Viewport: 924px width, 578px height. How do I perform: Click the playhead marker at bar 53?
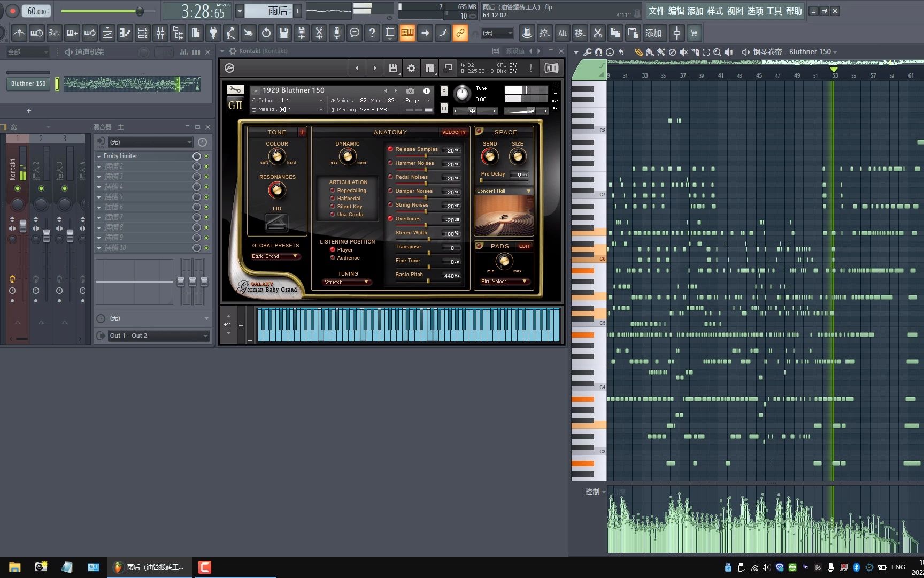click(x=833, y=70)
